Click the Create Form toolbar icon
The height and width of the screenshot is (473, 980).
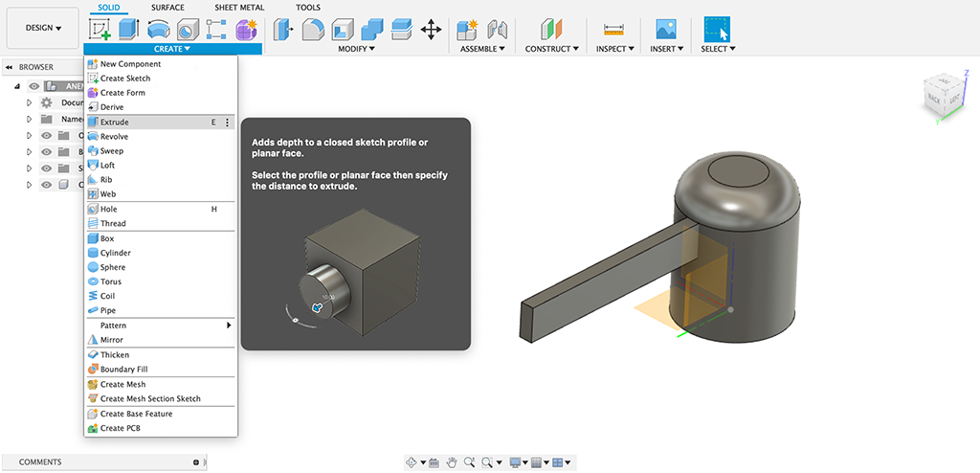(x=246, y=30)
